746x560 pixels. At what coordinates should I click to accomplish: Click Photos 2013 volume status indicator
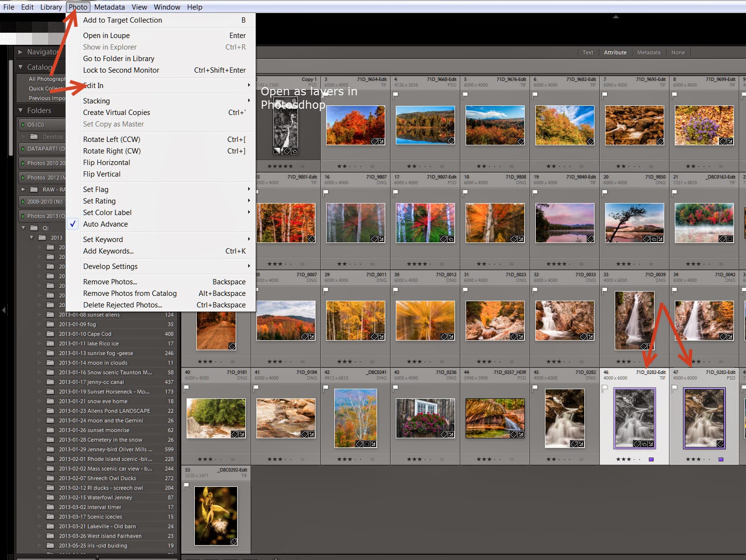[23, 216]
